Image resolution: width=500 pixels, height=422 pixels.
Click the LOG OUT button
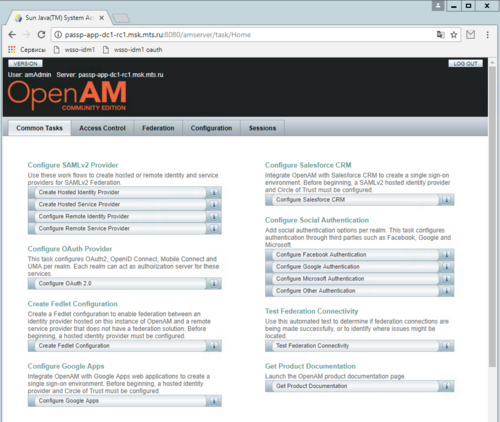coord(465,63)
